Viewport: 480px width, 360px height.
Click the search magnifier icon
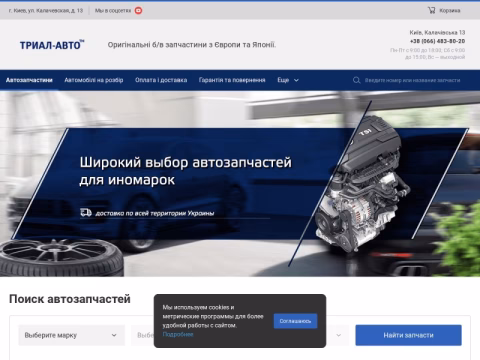pyautogui.click(x=356, y=80)
